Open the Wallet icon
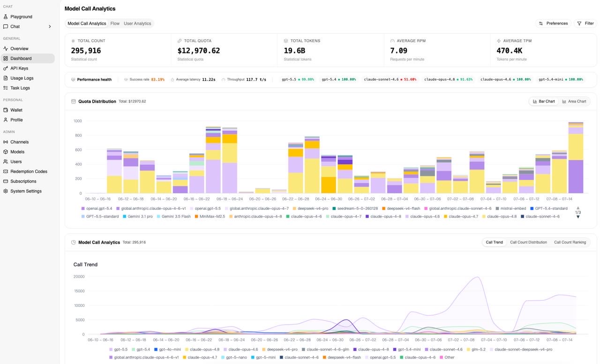600x364 pixels. [6, 110]
